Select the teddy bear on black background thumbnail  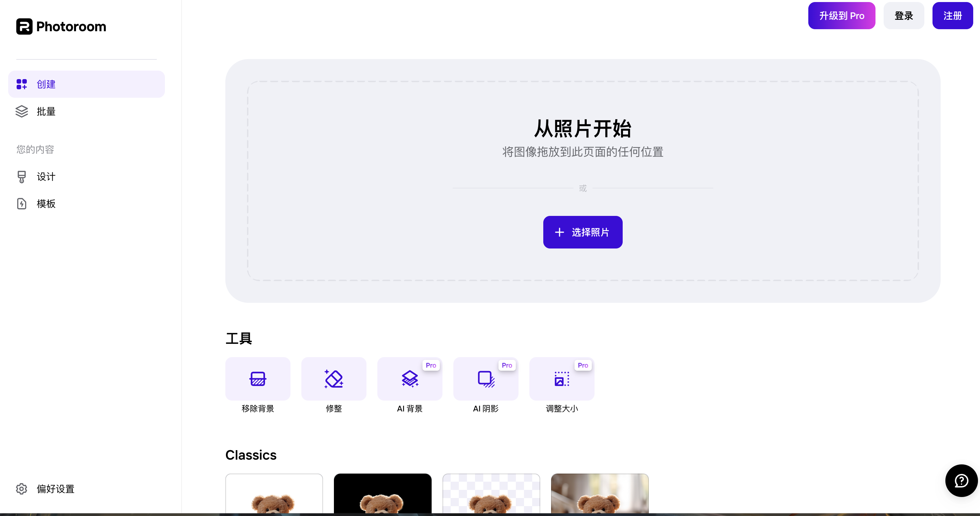coord(382,498)
